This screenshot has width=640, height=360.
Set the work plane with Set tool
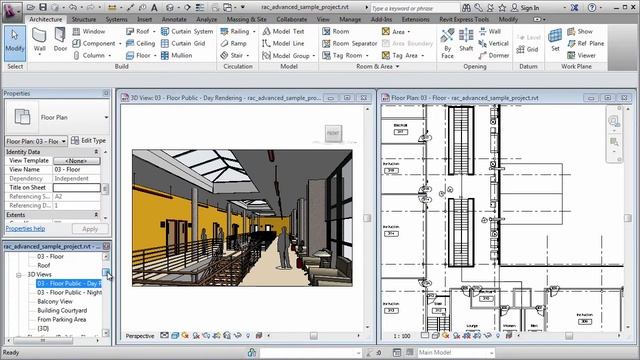point(555,40)
